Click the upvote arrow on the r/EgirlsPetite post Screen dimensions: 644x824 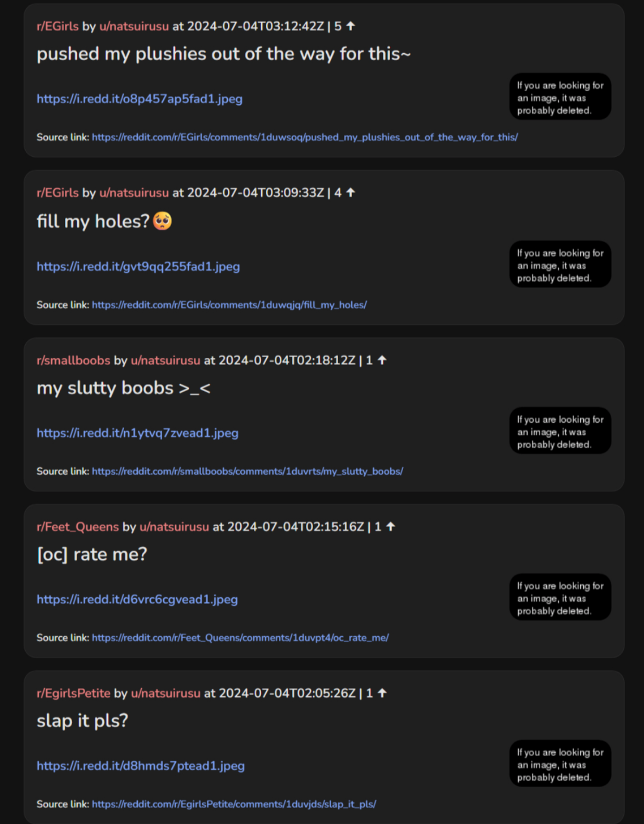pos(382,692)
